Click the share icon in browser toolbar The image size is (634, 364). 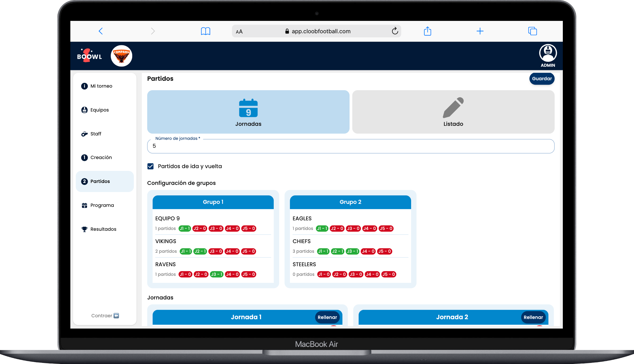(x=427, y=31)
